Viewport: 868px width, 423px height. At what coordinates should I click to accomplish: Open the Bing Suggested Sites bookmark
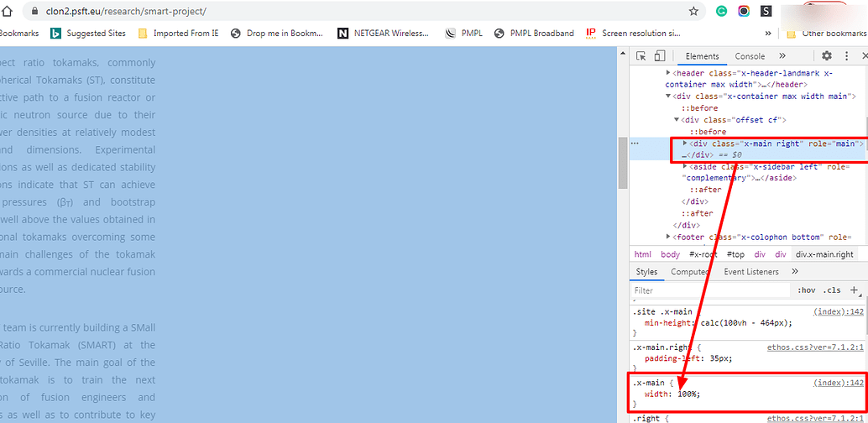88,34
